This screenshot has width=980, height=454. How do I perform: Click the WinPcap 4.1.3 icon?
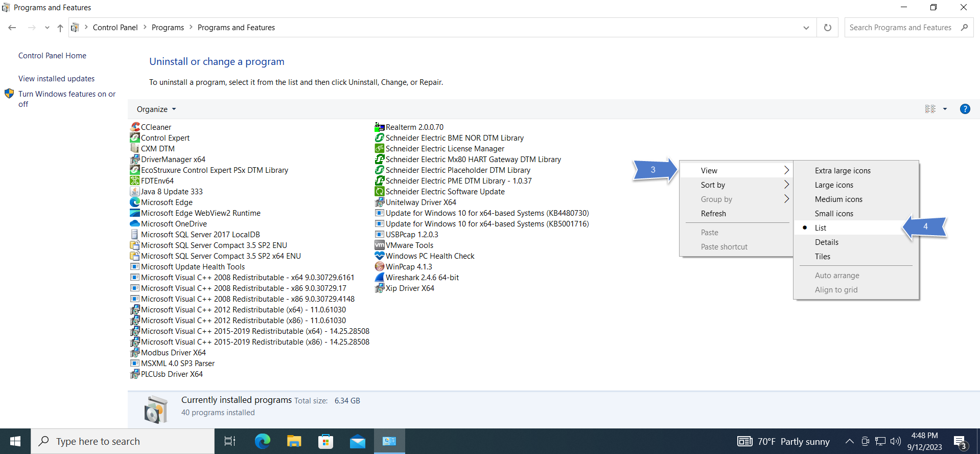pyautogui.click(x=380, y=266)
